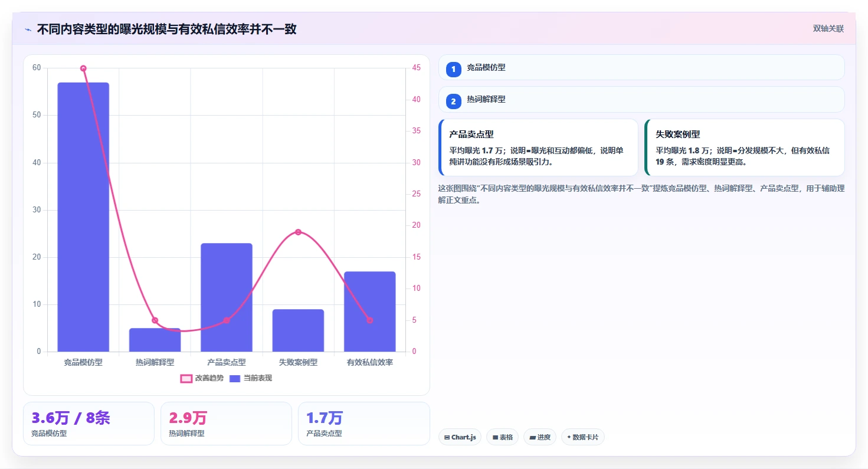Click the summary paragraph starting 这张图围绕
The height and width of the screenshot is (469, 868).
641,194
